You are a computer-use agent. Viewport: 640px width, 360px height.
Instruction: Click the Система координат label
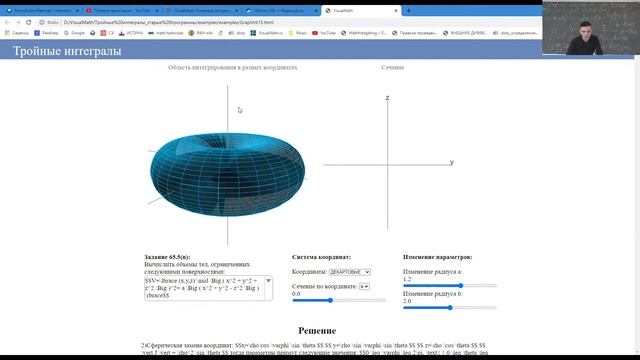tap(321, 257)
